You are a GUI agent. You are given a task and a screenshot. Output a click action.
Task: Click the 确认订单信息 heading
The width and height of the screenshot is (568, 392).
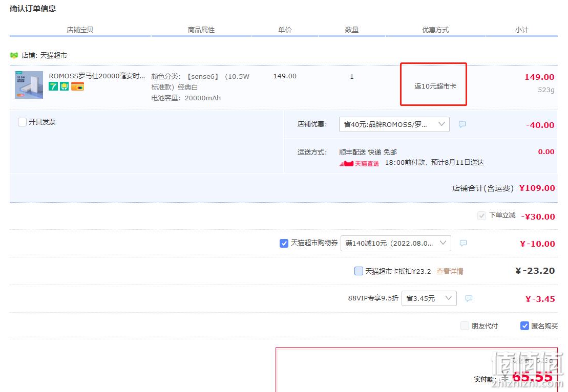(33, 9)
